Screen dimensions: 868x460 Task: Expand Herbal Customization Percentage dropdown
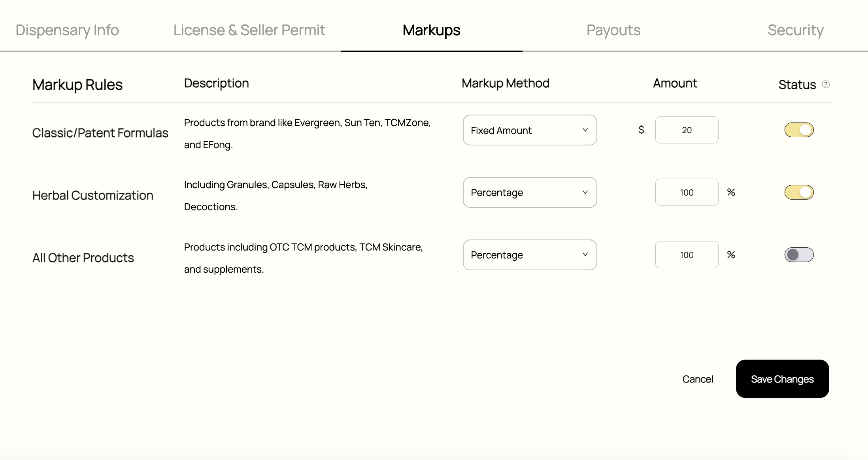(529, 192)
